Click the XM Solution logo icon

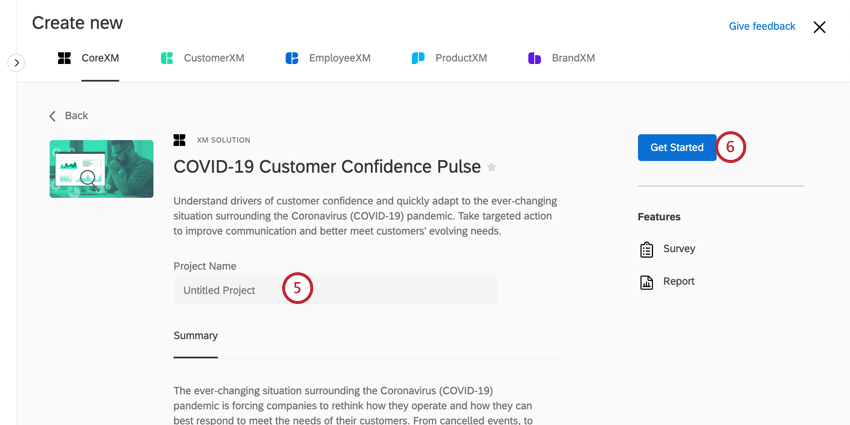[x=180, y=140]
